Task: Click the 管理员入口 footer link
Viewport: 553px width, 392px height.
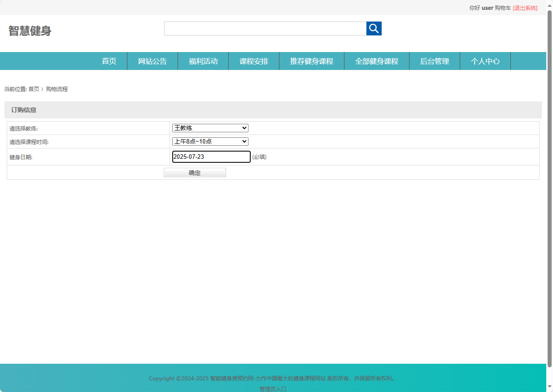Action: 273,389
